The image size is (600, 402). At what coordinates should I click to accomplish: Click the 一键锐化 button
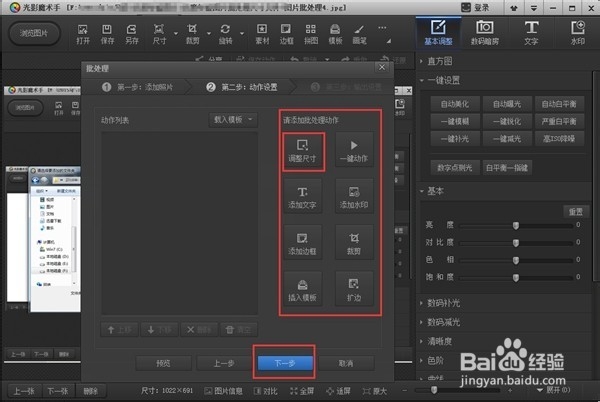click(507, 121)
